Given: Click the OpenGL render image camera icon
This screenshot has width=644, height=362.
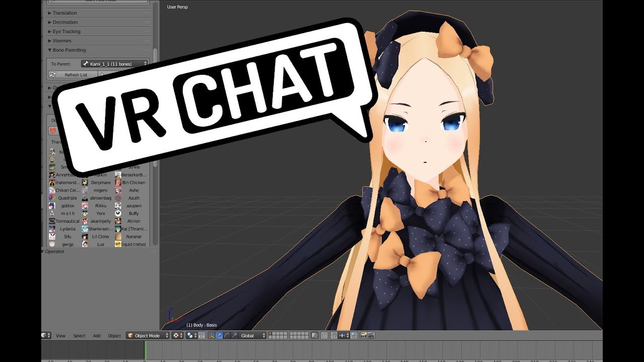Looking at the screenshot, I should (x=363, y=335).
